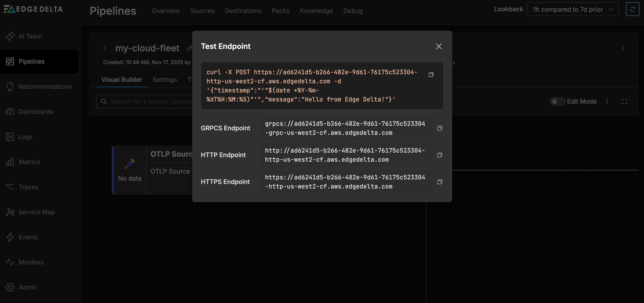Navigate to Service Map in the sidebar
This screenshot has width=644, height=303.
[36, 212]
